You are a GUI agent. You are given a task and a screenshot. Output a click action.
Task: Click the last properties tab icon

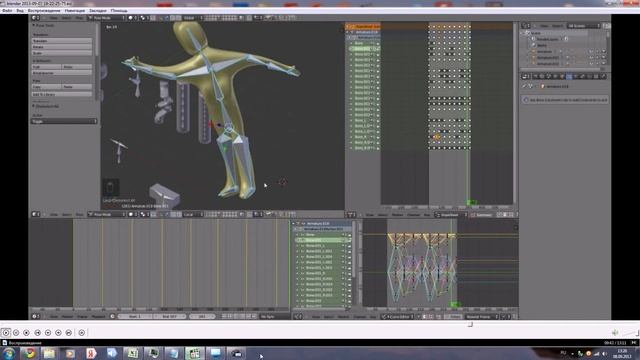603,76
